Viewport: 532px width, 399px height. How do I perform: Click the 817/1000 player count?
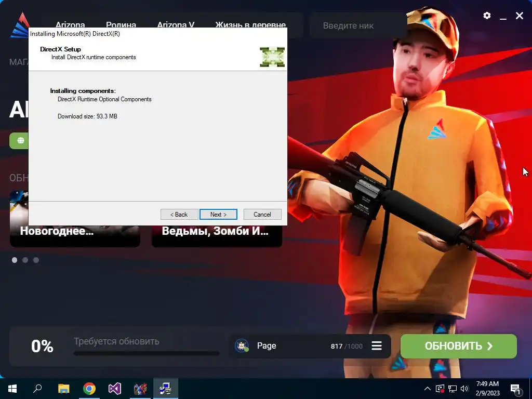point(347,347)
